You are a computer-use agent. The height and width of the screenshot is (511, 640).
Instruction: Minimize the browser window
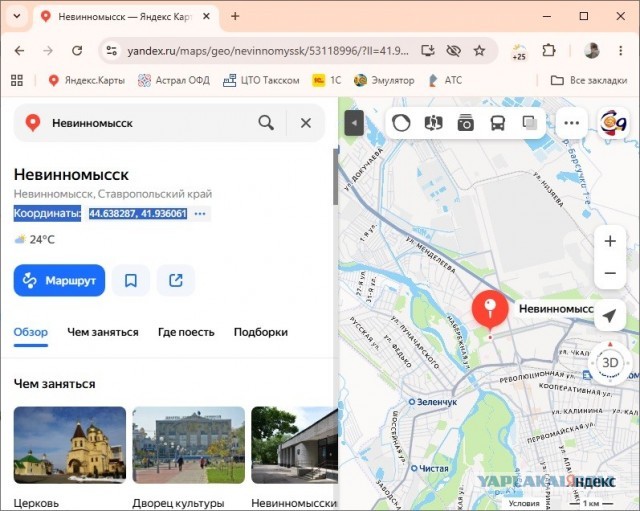point(547,16)
